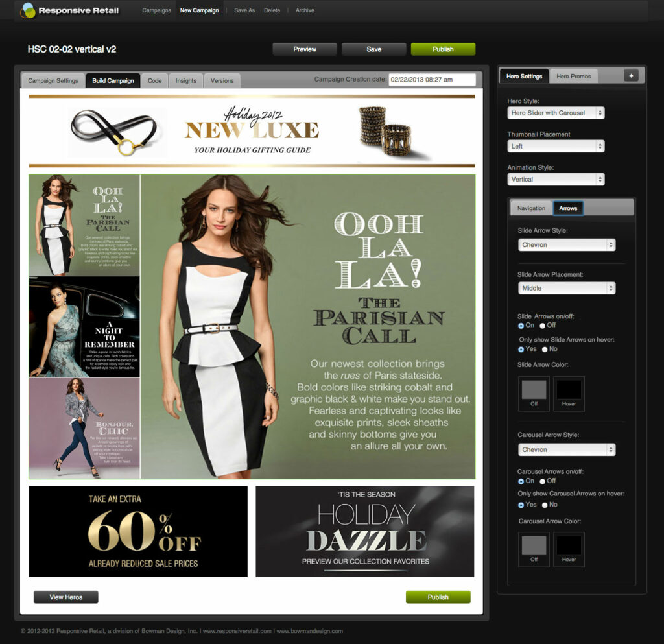Screen dimensions: 664x644
Task: Select No for Slide Arrows on hover
Action: click(545, 350)
